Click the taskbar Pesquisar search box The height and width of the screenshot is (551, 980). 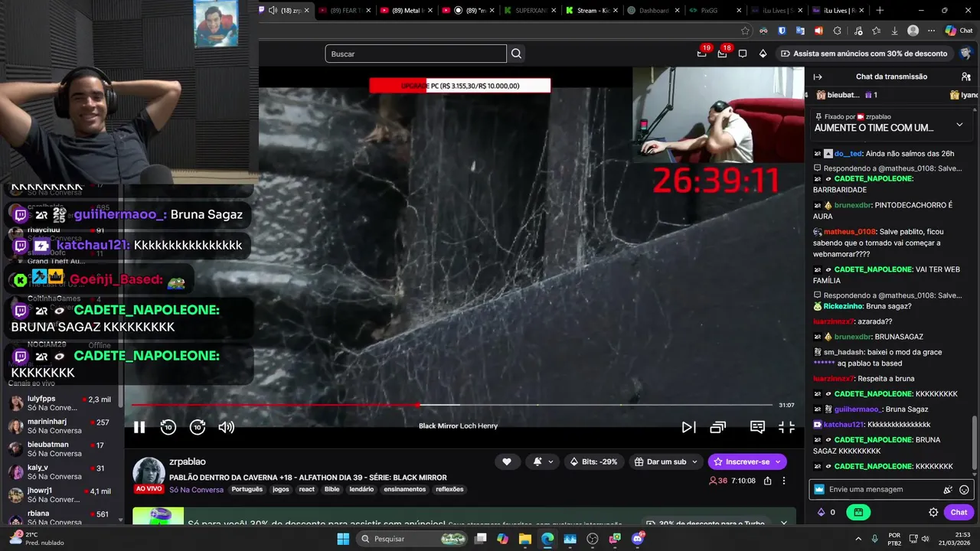pyautogui.click(x=413, y=539)
